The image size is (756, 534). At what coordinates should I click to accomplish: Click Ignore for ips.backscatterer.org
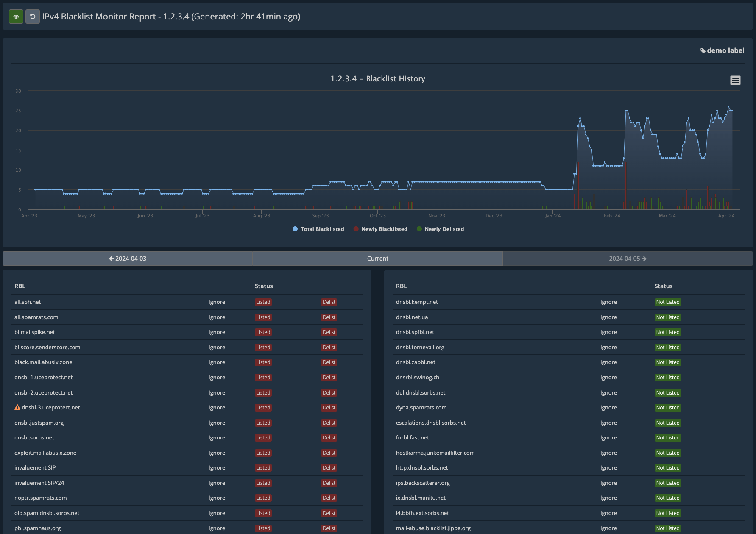(608, 483)
